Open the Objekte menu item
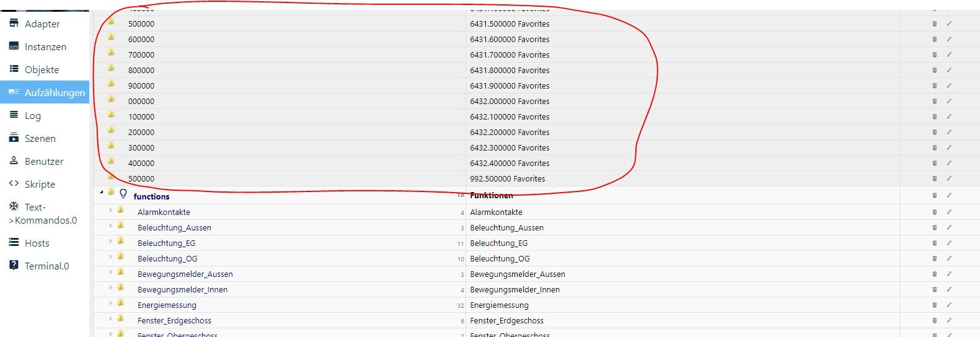The width and height of the screenshot is (980, 337). (x=42, y=69)
